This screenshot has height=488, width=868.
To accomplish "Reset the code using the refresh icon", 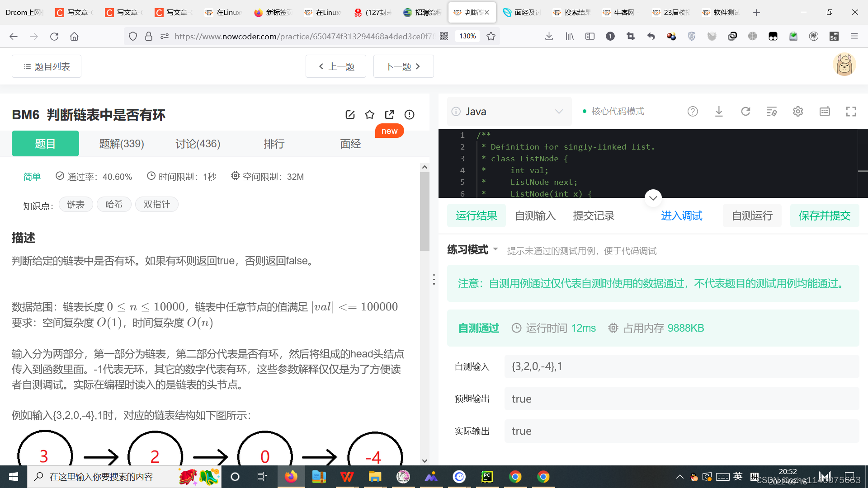I will point(745,111).
